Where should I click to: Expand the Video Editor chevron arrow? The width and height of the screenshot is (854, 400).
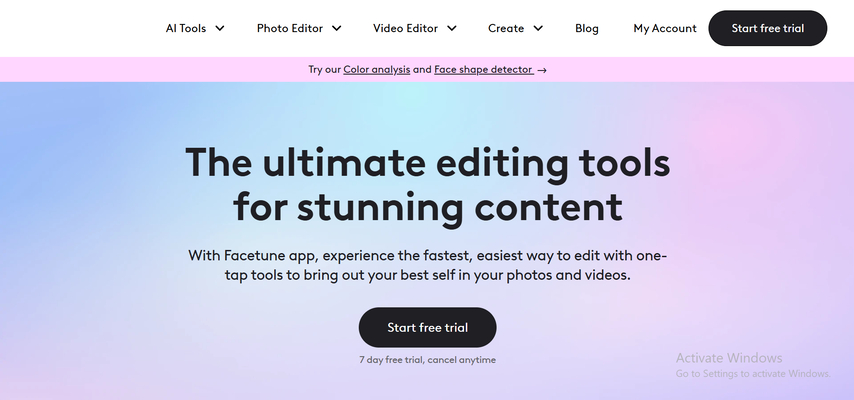click(452, 28)
